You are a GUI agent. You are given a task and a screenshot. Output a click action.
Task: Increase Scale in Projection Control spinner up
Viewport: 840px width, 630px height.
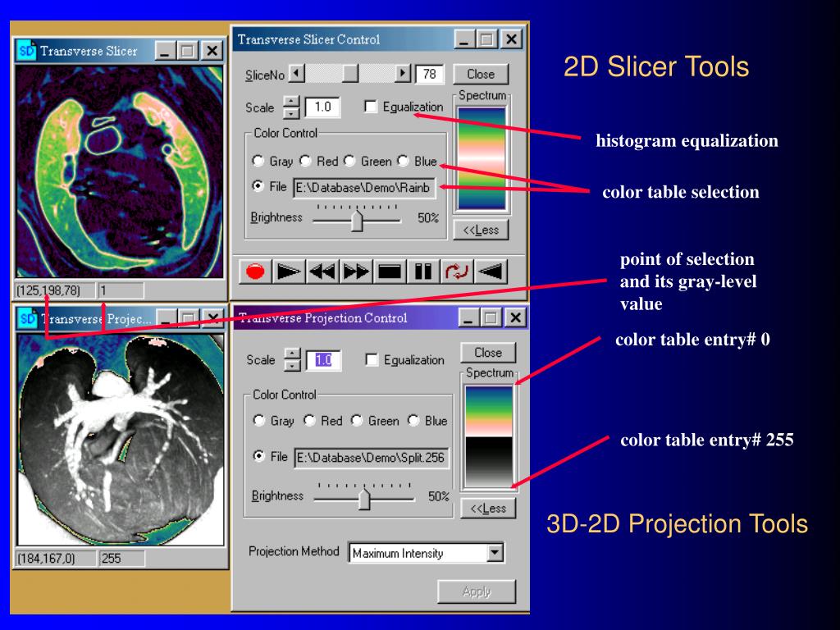tap(293, 354)
